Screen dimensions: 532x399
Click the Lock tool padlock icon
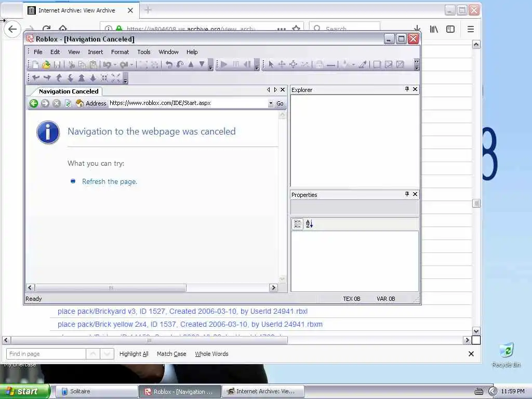pyautogui.click(x=319, y=64)
